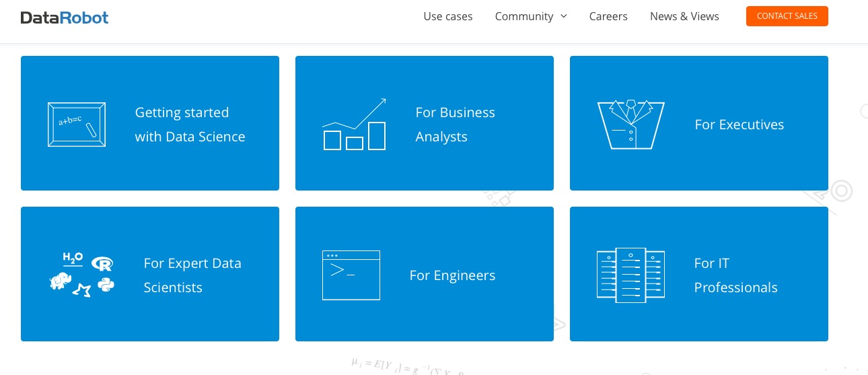Click the server racks icon
Screen dimensions: 868x375
click(x=630, y=275)
